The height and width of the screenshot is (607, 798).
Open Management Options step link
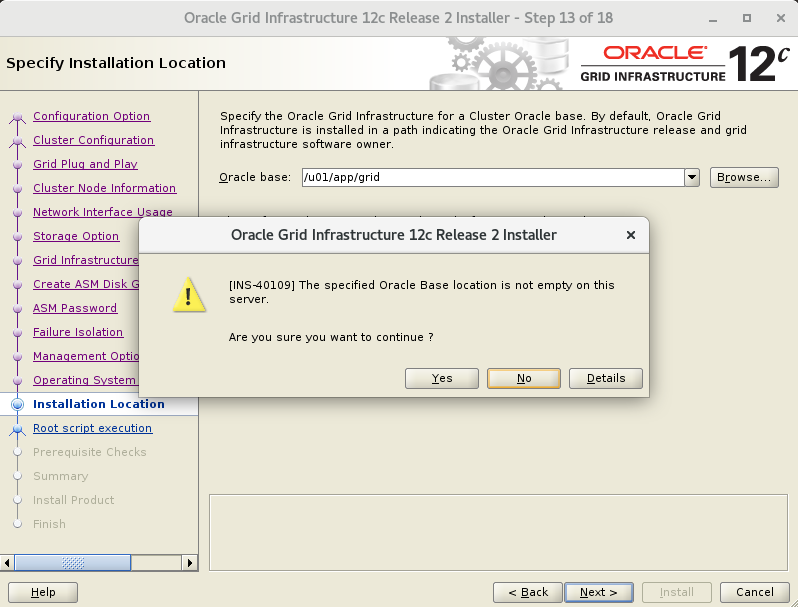86,356
